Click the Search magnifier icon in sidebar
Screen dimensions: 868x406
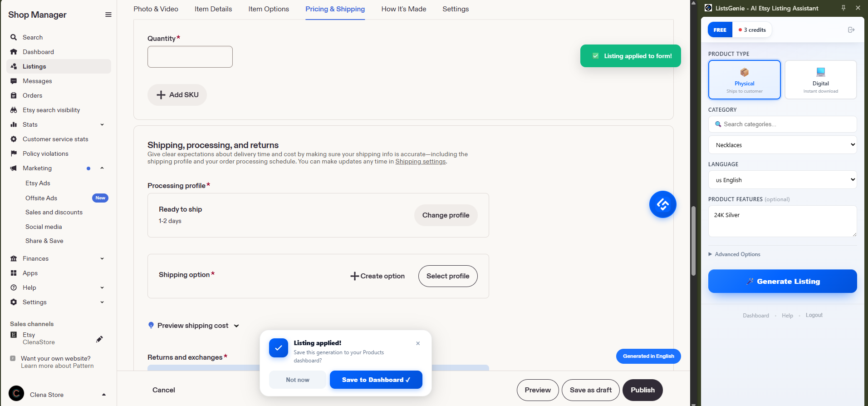coord(14,37)
